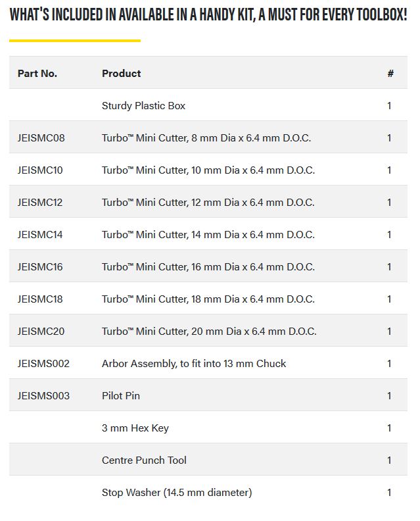Click part number JEISMC10
Screen dimensions: 420x521
(41, 170)
